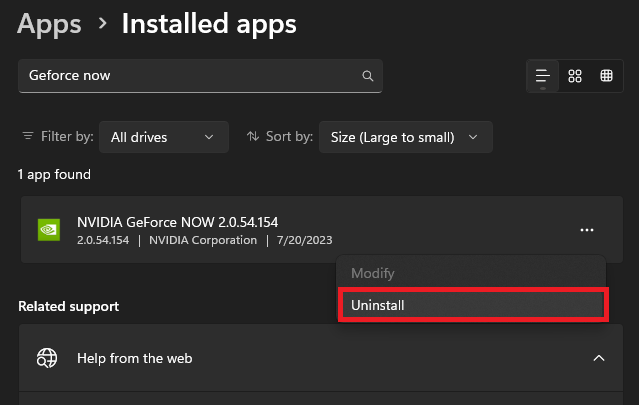The width and height of the screenshot is (639, 405).
Task: Select Modify in the context menu
Action: (x=471, y=273)
